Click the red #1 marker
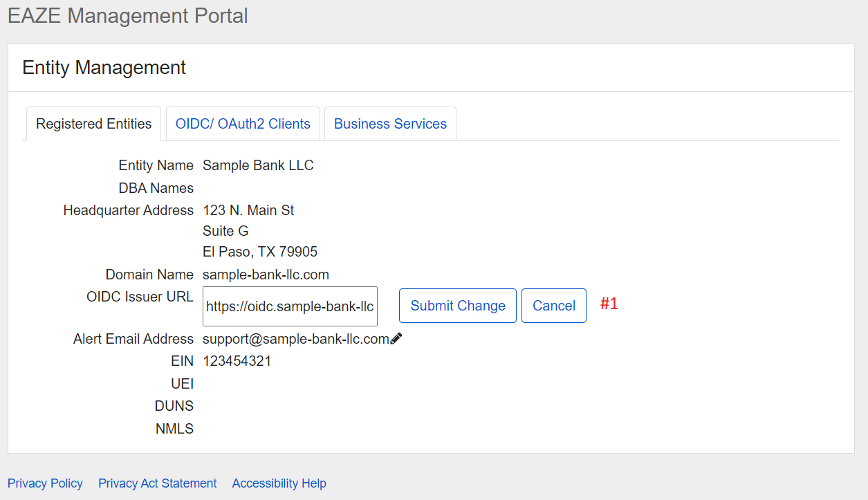This screenshot has width=868, height=500. point(609,304)
